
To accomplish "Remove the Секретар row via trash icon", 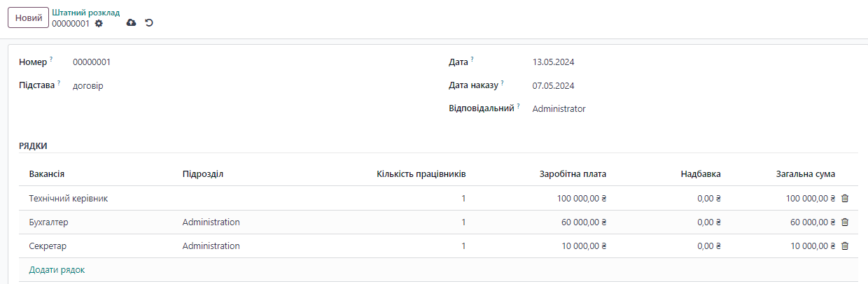I will [844, 246].
